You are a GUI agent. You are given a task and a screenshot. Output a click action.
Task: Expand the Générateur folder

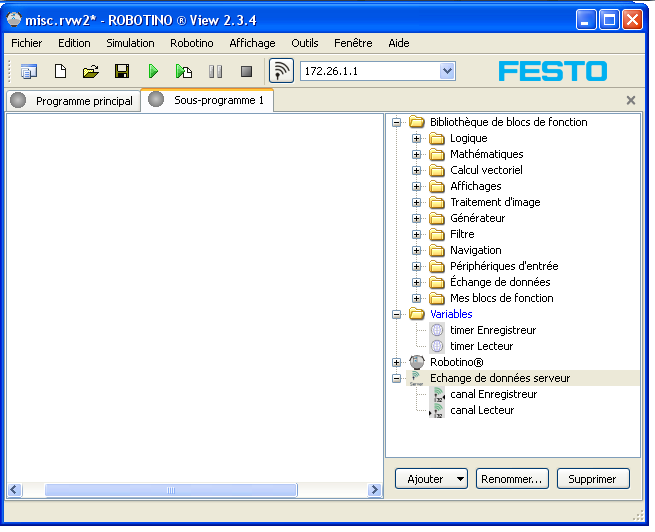click(x=416, y=218)
